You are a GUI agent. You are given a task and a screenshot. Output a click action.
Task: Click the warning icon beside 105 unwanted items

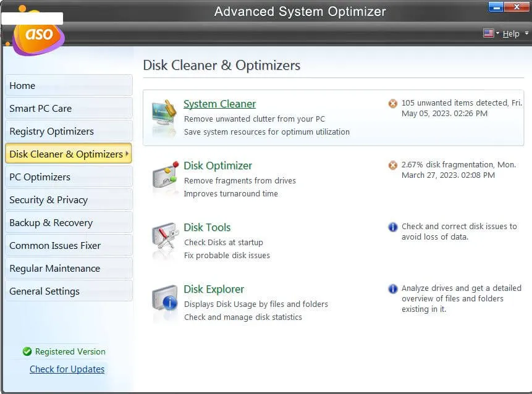392,103
